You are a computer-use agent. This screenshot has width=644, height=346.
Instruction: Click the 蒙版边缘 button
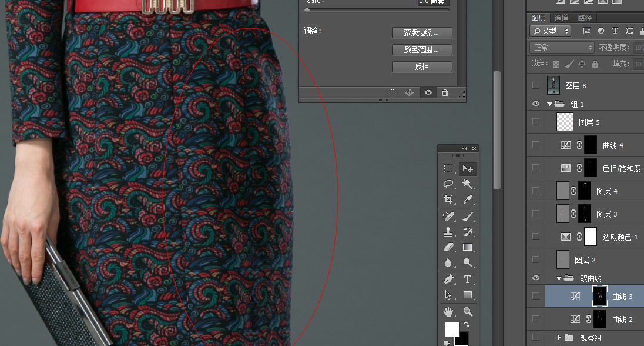tap(422, 32)
